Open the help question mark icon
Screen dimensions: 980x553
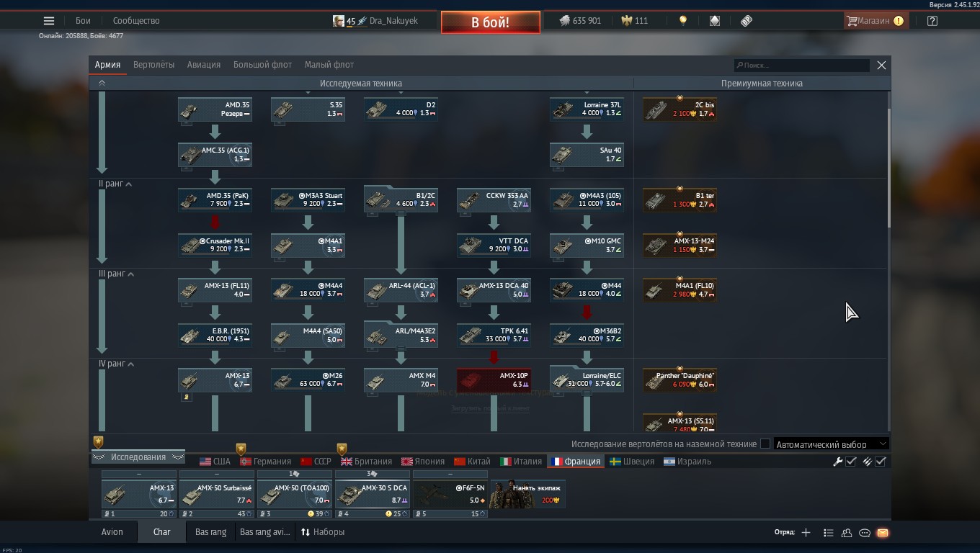coord(932,21)
